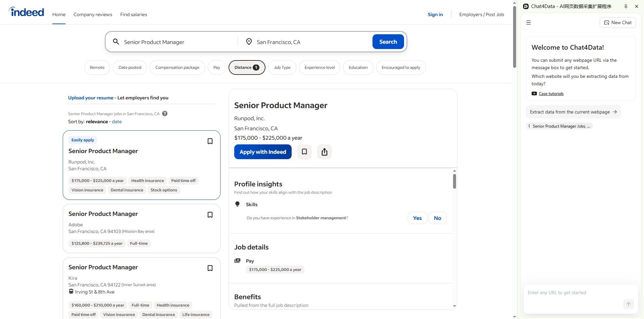Open Find salaries page
644x319 pixels.
coord(134,14)
